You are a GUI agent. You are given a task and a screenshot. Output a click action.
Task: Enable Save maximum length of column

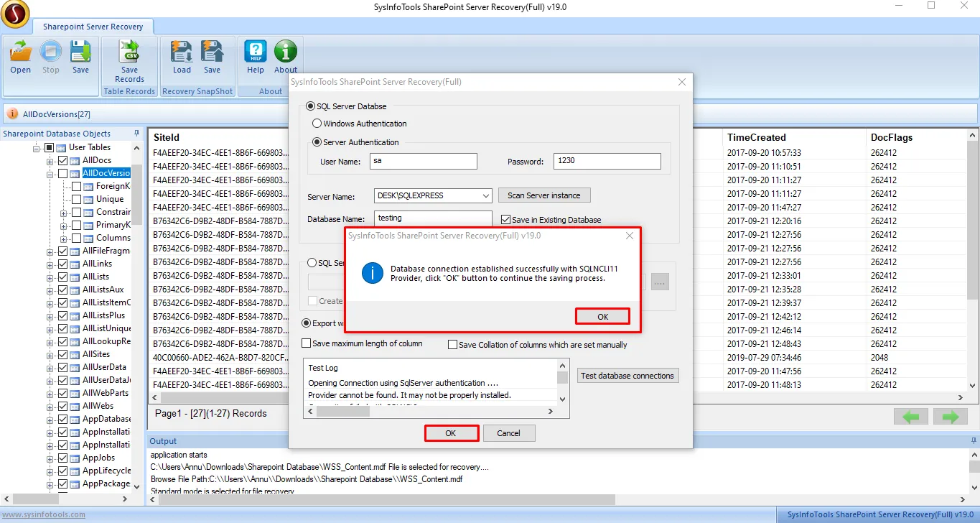pos(307,343)
